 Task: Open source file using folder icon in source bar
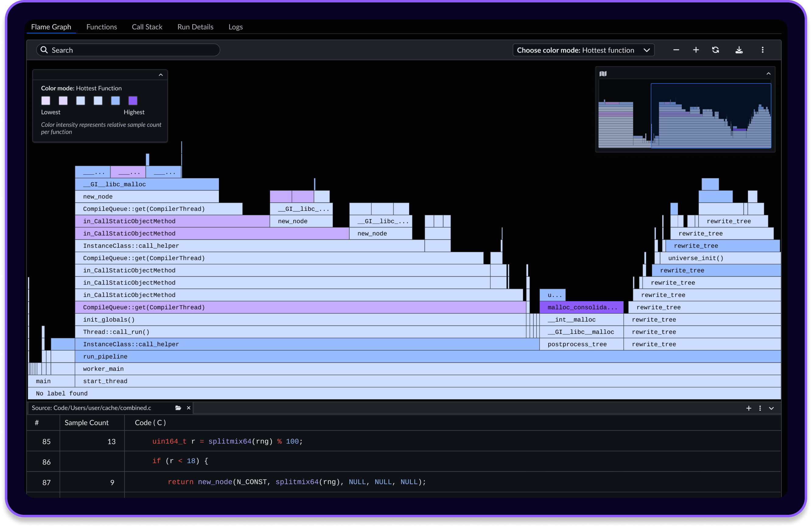click(x=178, y=408)
